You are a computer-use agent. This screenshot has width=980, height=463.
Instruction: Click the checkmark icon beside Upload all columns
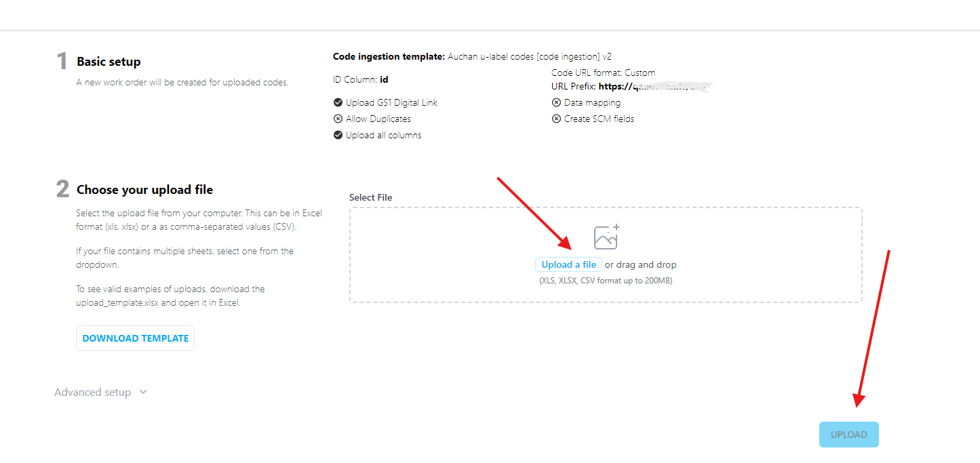(x=338, y=136)
